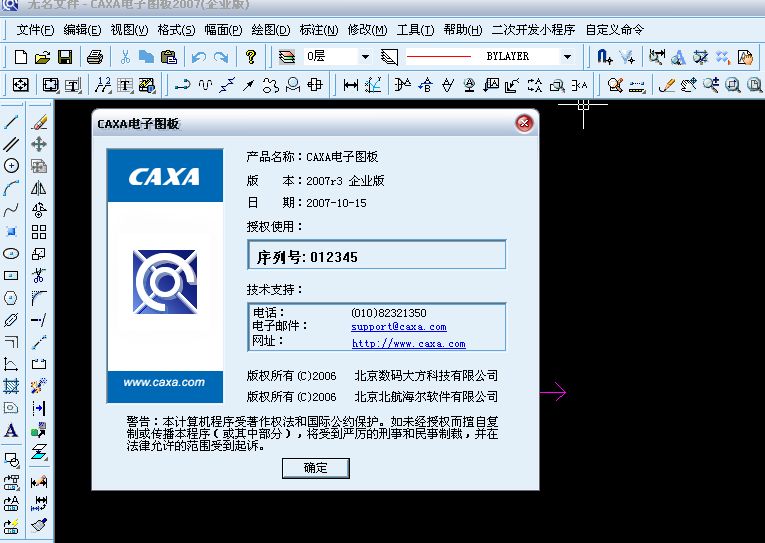Image resolution: width=765 pixels, height=543 pixels.
Task: Open the 视图(V) menu
Action: (129, 30)
